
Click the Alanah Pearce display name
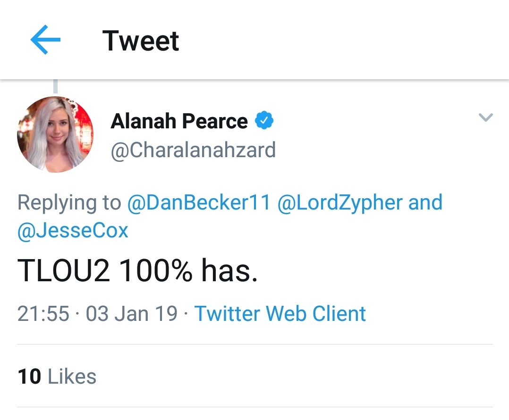pyautogui.click(x=179, y=121)
